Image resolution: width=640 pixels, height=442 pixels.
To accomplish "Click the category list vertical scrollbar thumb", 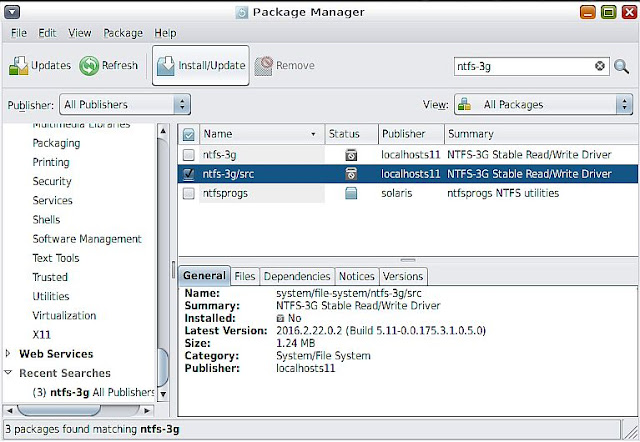I will [163, 367].
